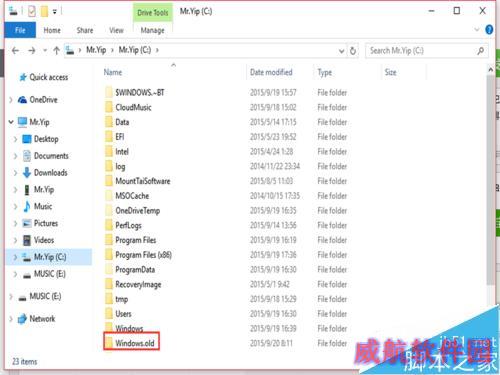Click Mr.Yip (C:) breadcrumb in address bar

(x=135, y=50)
